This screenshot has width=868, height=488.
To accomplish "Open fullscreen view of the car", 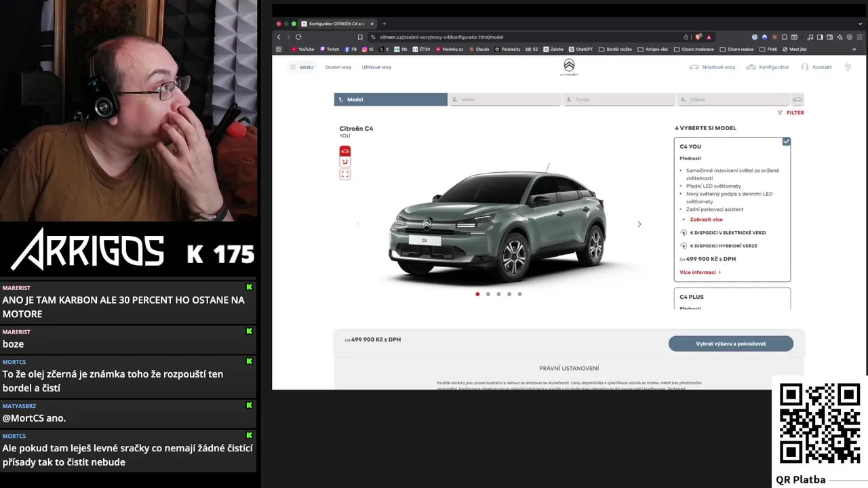I will coord(345,174).
